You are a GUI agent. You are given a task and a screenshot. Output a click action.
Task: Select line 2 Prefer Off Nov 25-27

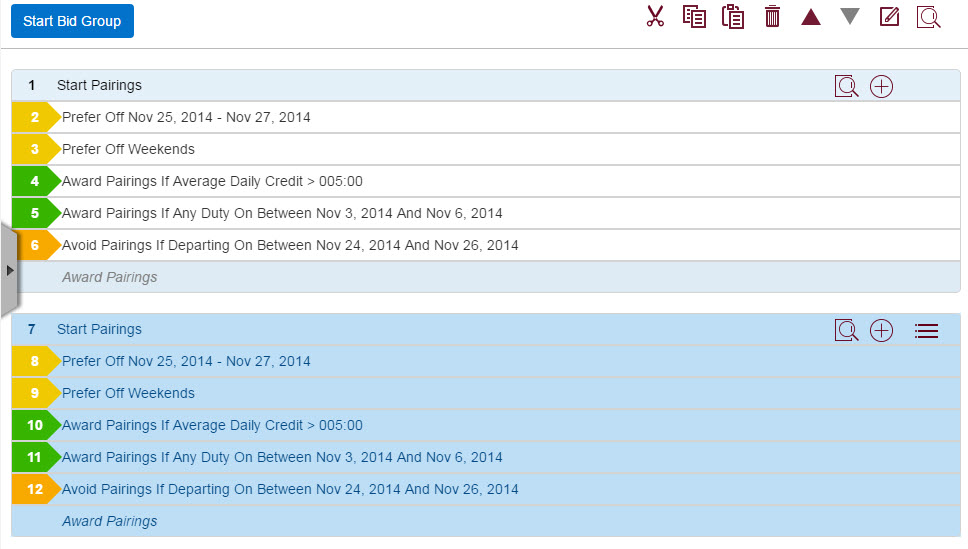click(486, 117)
